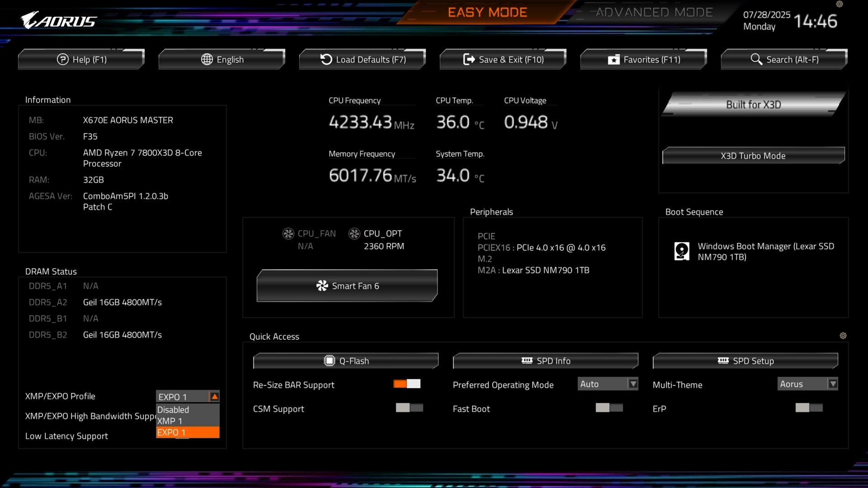Click the CPU_OPT fan icon
Image resolution: width=868 pixels, height=488 pixels.
click(x=354, y=234)
